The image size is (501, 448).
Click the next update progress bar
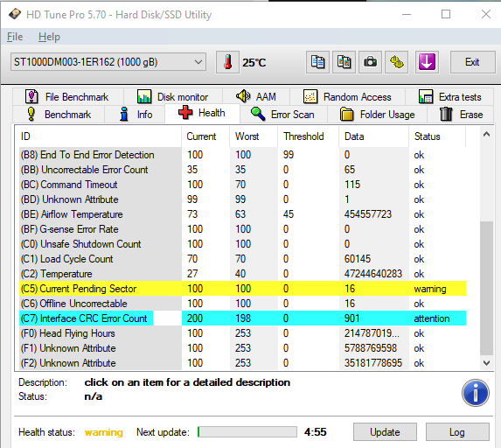point(247,431)
